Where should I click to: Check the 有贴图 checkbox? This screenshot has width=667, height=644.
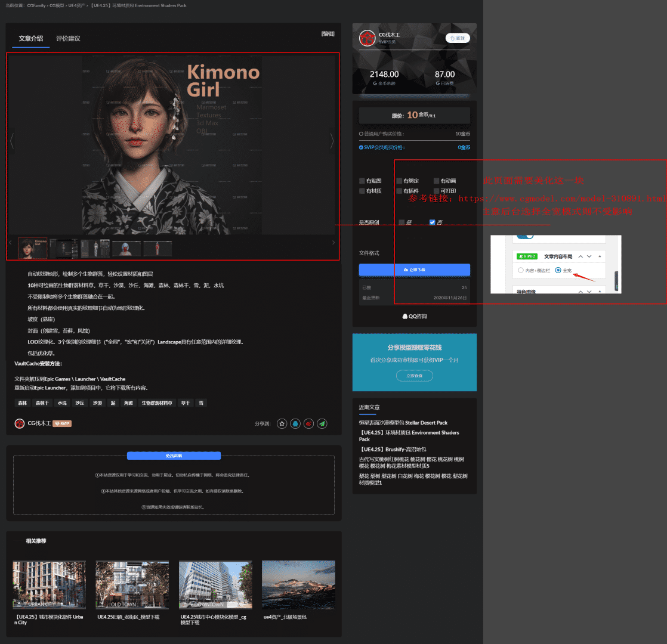(362, 181)
